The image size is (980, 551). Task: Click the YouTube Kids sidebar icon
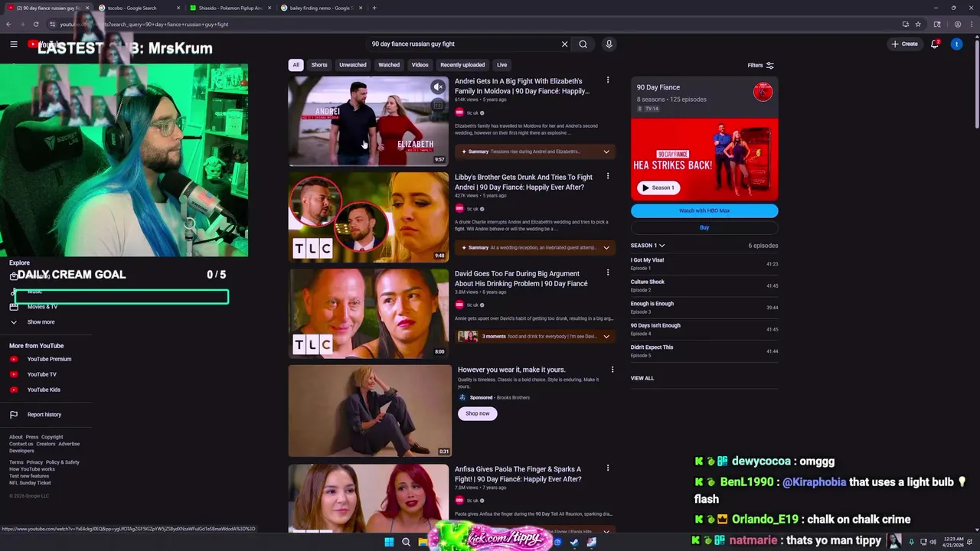(14, 390)
